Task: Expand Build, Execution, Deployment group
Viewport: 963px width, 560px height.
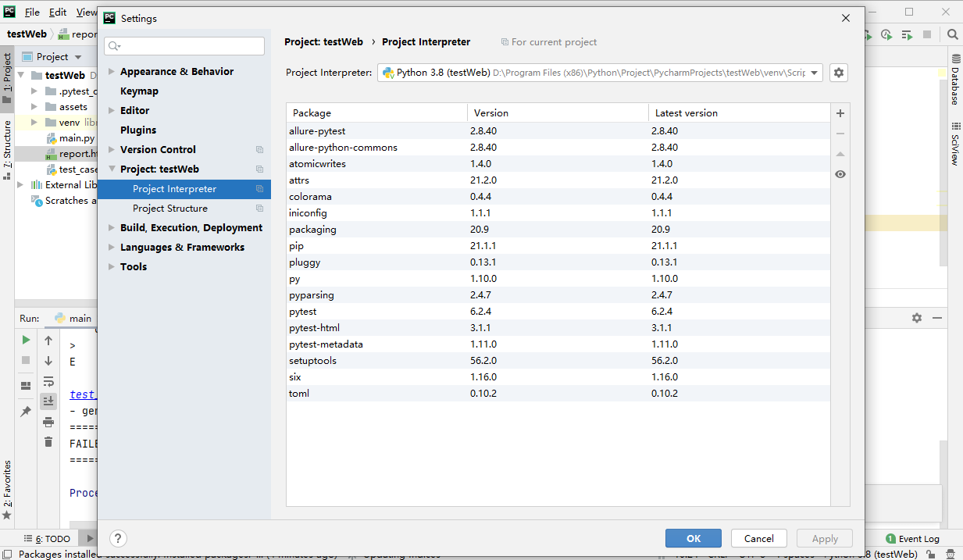Action: tap(111, 228)
